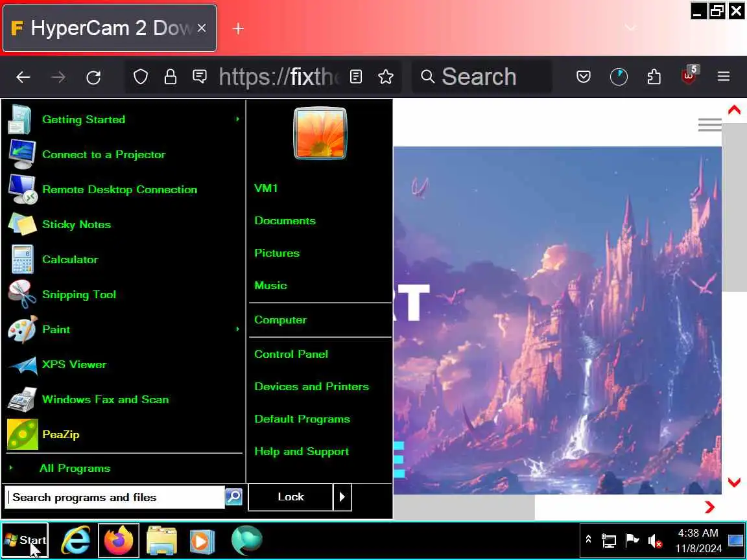Open a new Firefox tab

(238, 29)
